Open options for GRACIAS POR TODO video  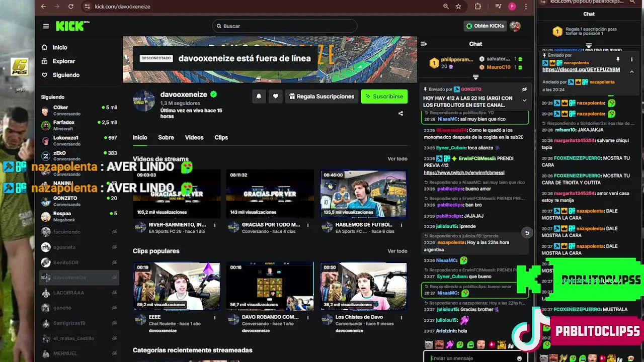point(308,225)
